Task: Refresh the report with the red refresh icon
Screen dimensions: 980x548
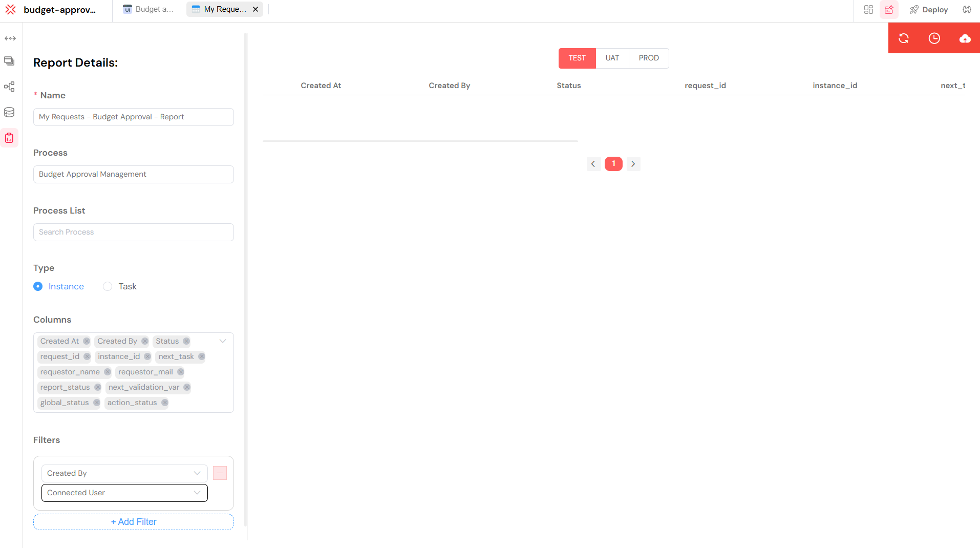Action: (904, 38)
